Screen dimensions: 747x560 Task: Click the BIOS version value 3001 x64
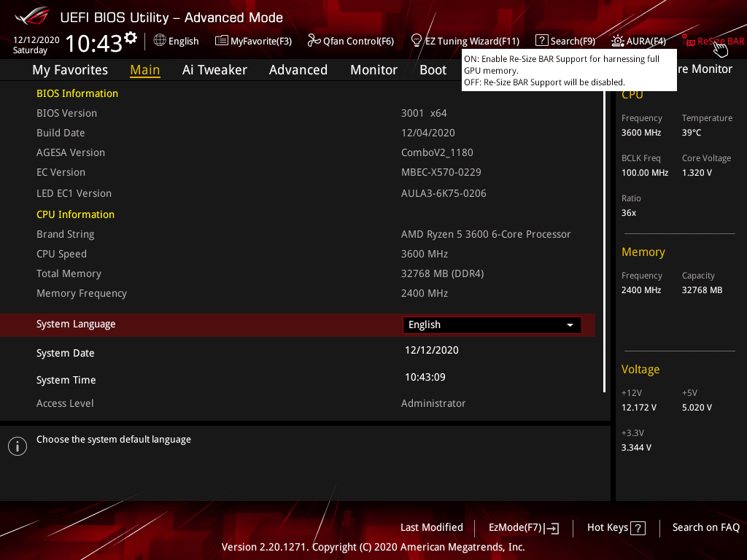424,113
